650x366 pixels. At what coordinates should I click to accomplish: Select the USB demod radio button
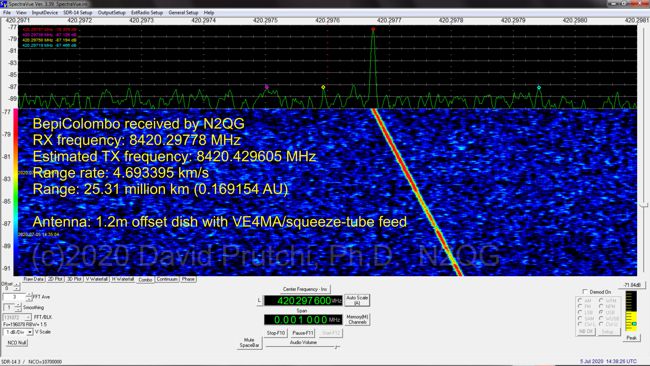(601, 312)
